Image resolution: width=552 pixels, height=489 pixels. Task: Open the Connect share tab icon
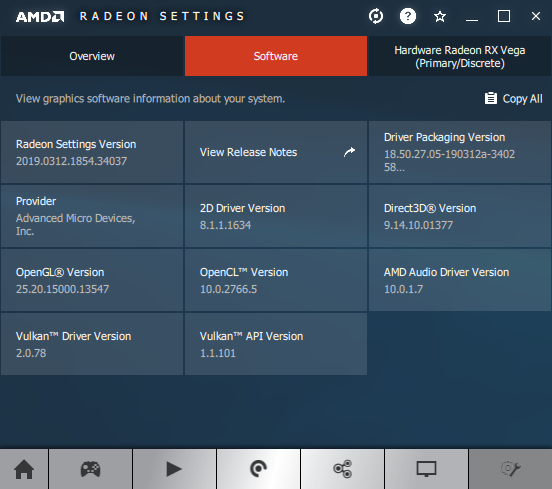click(x=343, y=469)
